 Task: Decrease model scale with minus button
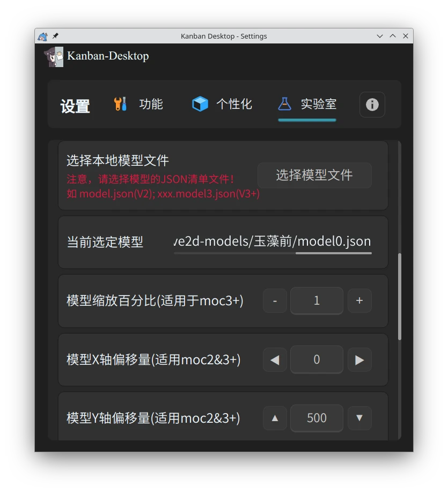(275, 300)
